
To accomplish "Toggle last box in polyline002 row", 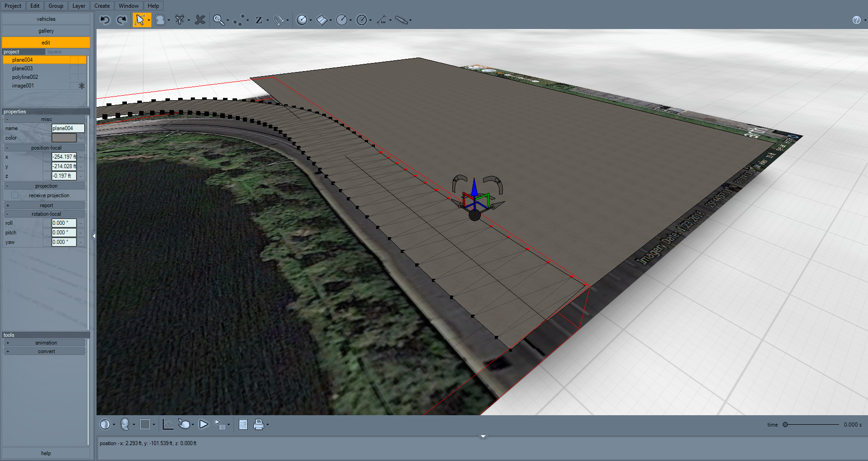I will point(82,77).
